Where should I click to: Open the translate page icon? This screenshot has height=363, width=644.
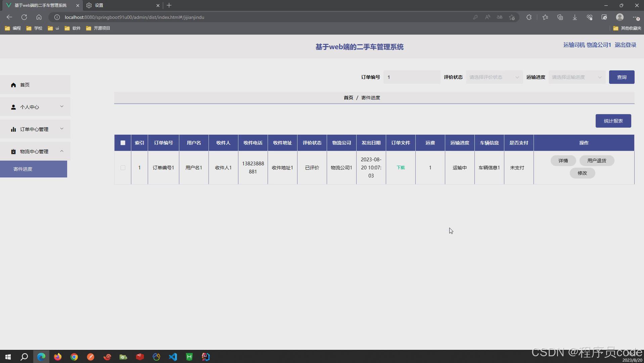point(500,17)
